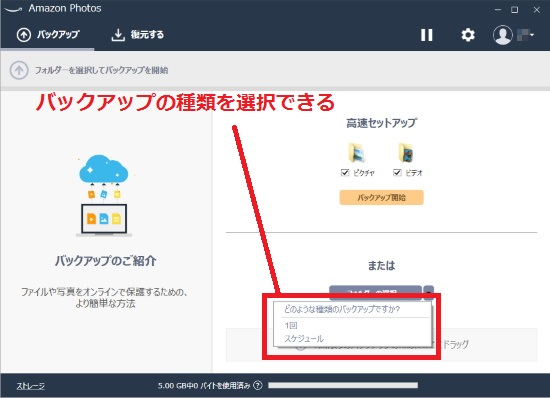Close the Amazon Photos window
The image size is (550, 398).
click(x=536, y=9)
